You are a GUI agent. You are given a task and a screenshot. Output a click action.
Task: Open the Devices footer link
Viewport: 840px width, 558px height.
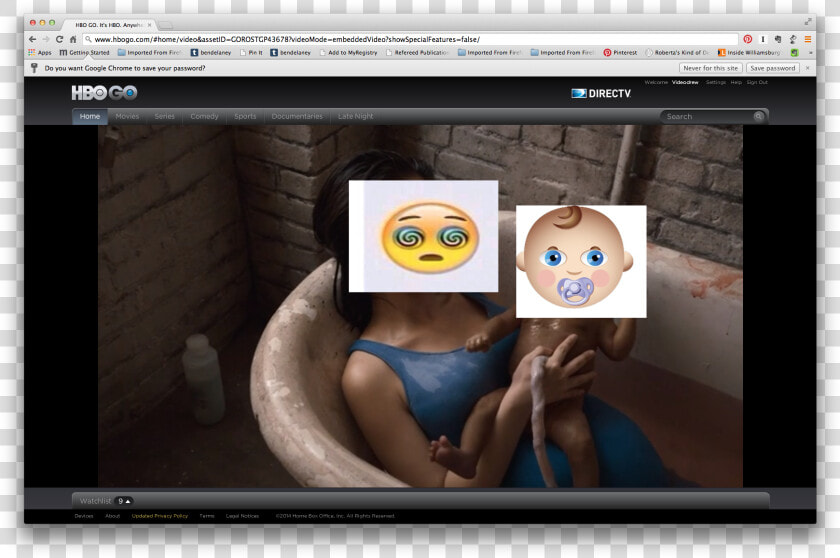84,516
